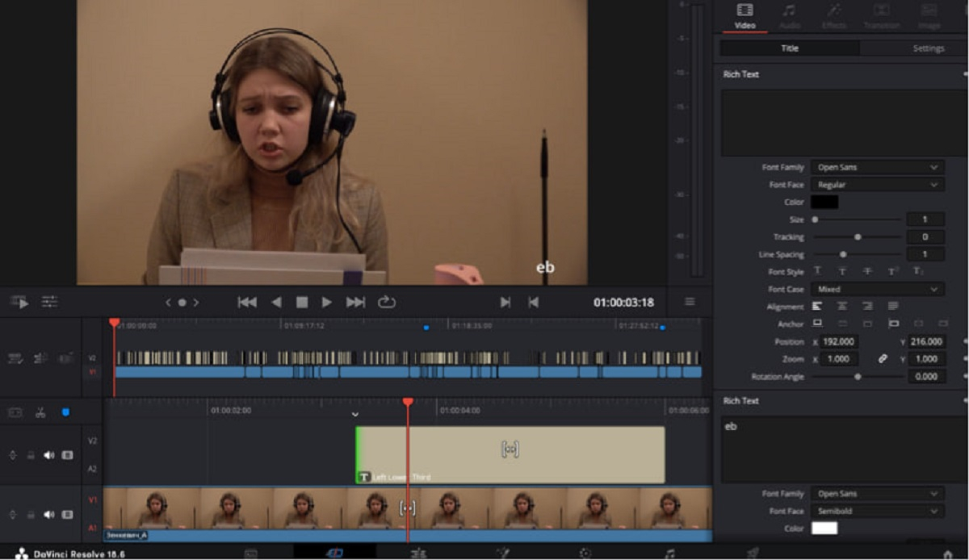This screenshot has height=560, width=969.
Task: Click the Mark Out icon beside the timecode
Action: [533, 302]
